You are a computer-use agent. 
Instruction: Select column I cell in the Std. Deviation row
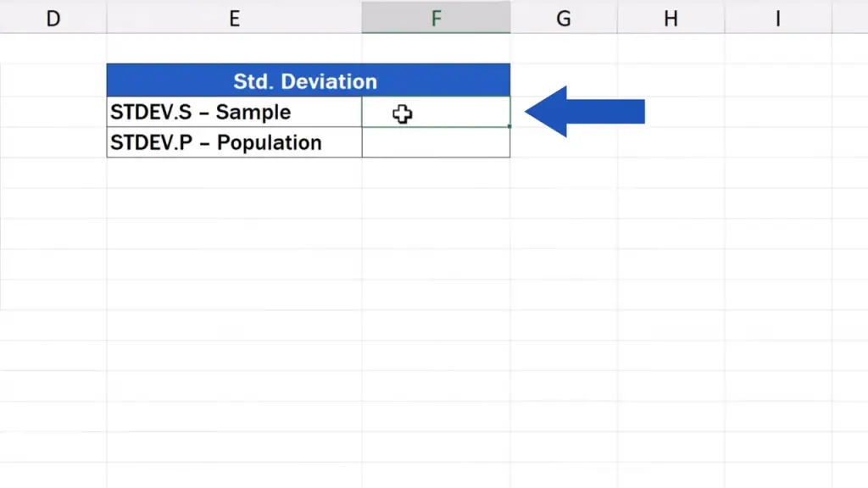point(777,81)
